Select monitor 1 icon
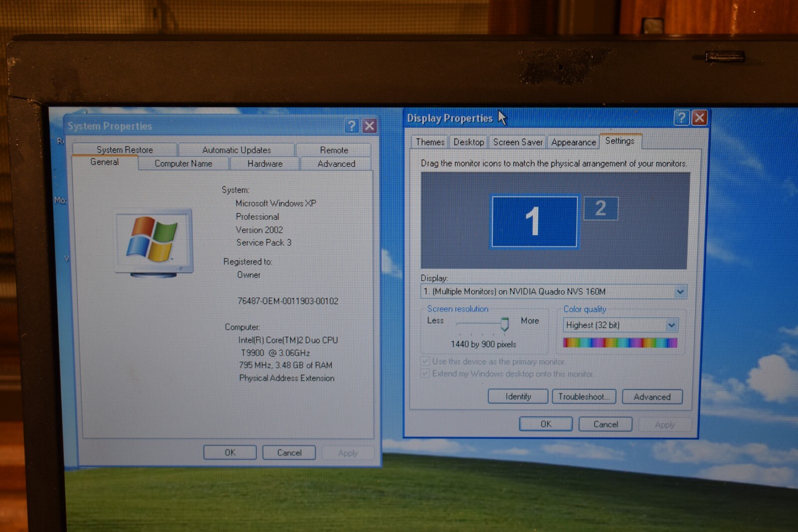 (x=534, y=221)
